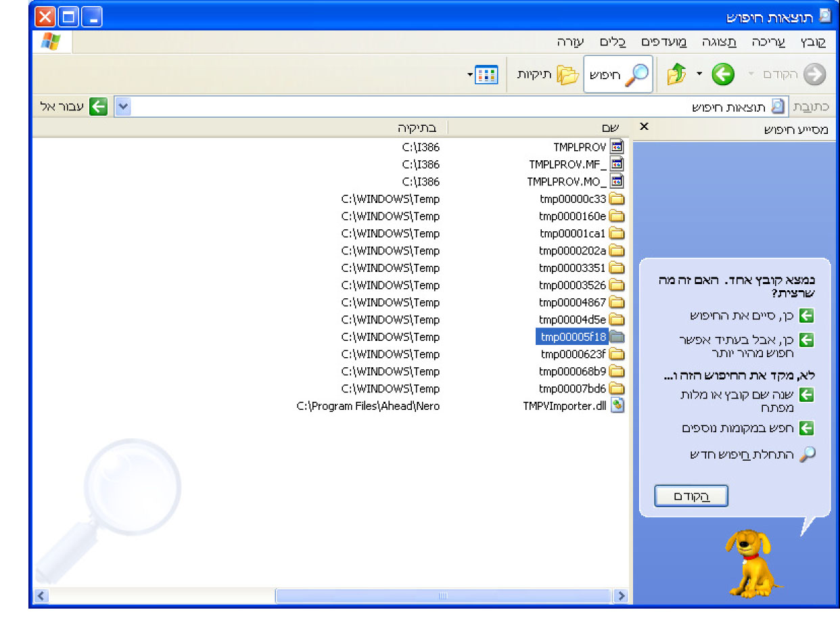Image resolution: width=840 pixels, height=625 pixels.
Task: Click the horizontal scrollbar left arrow
Action: point(41,596)
